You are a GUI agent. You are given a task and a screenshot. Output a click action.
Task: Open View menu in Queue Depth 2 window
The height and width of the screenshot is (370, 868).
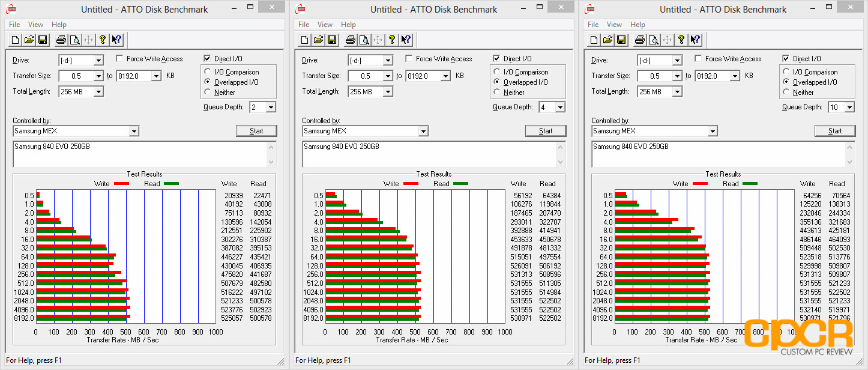(35, 25)
